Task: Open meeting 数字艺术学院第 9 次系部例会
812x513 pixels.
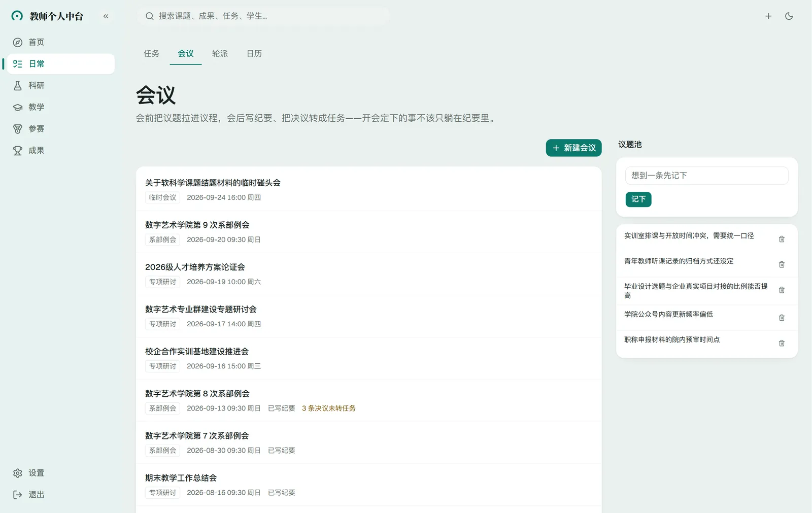Action: 369,231
